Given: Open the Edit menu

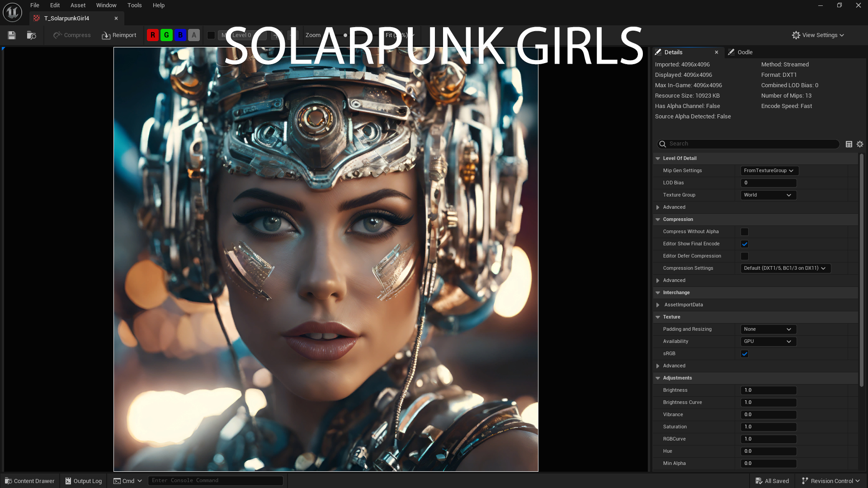Looking at the screenshot, I should point(55,5).
